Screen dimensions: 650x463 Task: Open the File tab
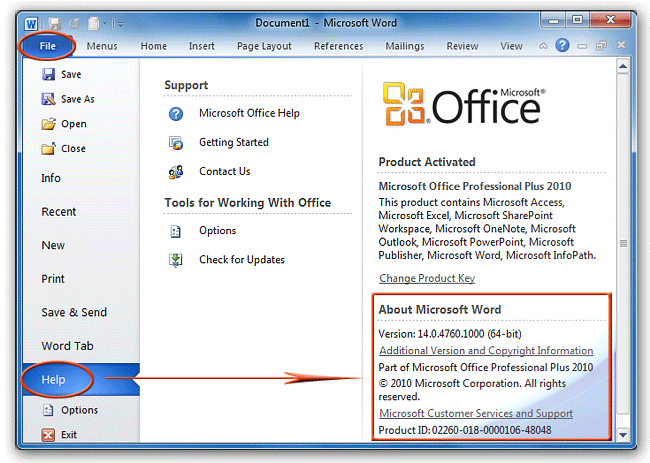tap(47, 46)
